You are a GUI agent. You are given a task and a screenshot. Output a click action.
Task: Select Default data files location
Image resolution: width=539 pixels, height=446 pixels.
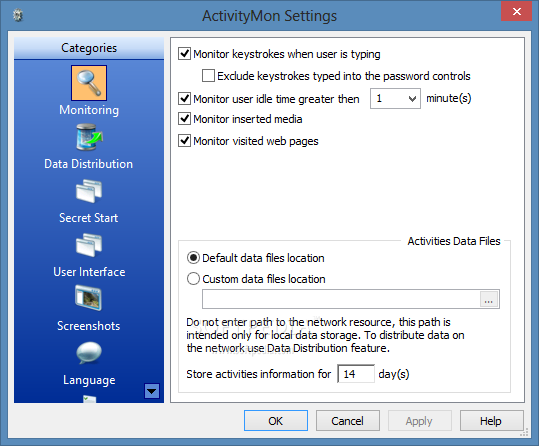[x=193, y=258]
